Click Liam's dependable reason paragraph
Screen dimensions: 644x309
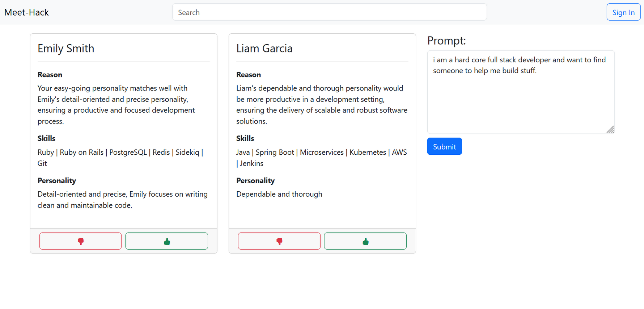[x=321, y=104]
